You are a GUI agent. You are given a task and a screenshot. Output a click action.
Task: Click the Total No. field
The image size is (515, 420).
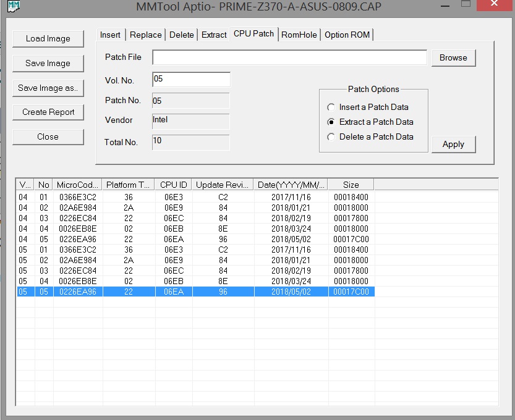tap(191, 143)
